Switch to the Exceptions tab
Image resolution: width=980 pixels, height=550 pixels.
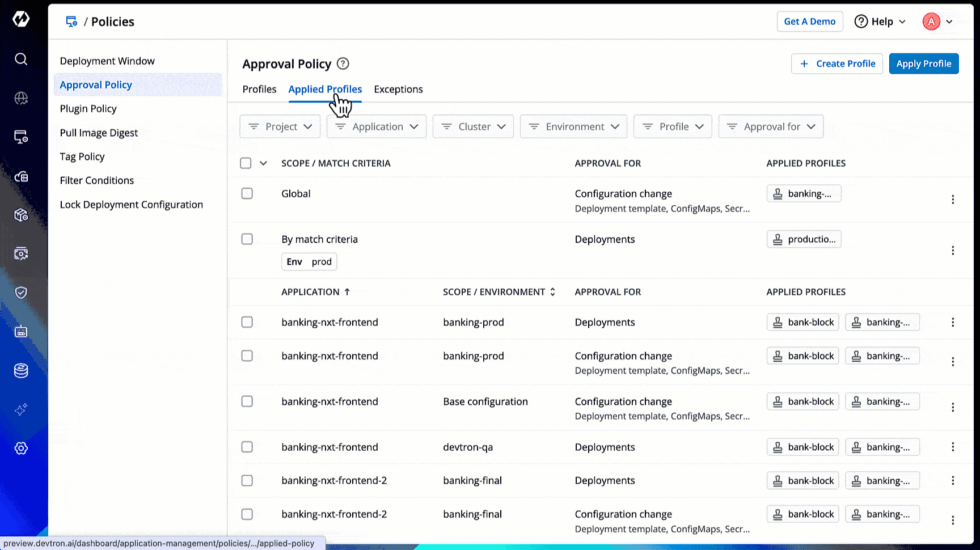tap(398, 89)
